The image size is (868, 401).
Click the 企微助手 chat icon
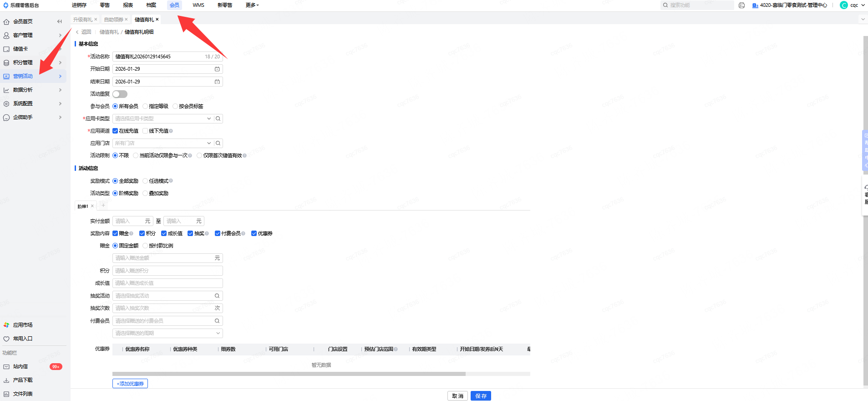point(6,117)
